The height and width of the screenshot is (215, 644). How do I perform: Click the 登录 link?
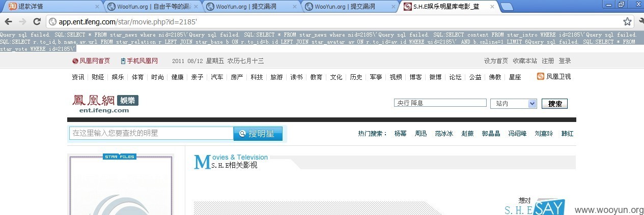click(x=565, y=61)
